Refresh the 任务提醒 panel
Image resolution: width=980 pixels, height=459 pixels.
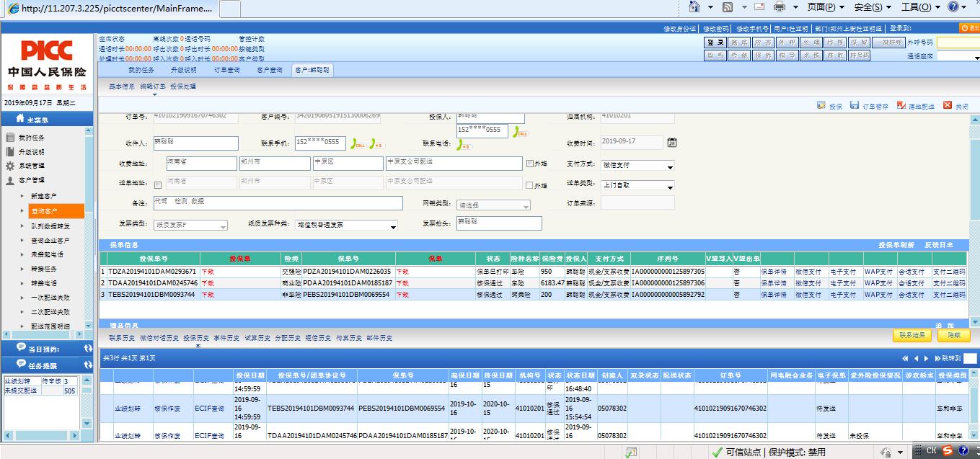tap(88, 365)
